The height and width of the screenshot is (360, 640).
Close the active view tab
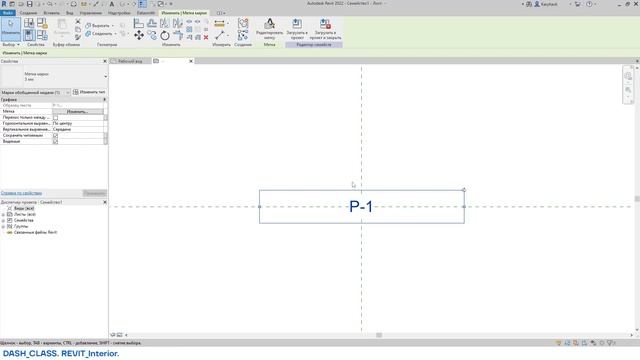point(191,61)
